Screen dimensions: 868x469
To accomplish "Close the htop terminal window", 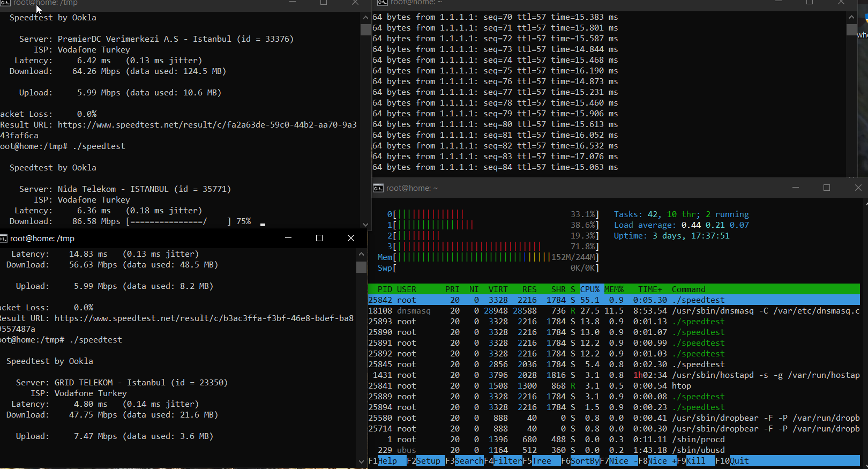I will tap(858, 188).
